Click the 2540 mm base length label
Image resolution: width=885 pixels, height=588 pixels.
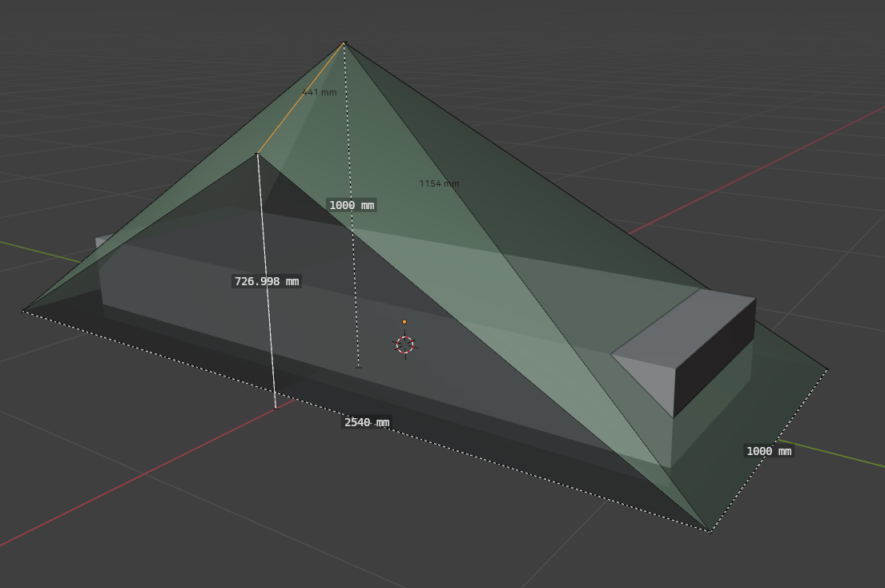[x=367, y=422]
